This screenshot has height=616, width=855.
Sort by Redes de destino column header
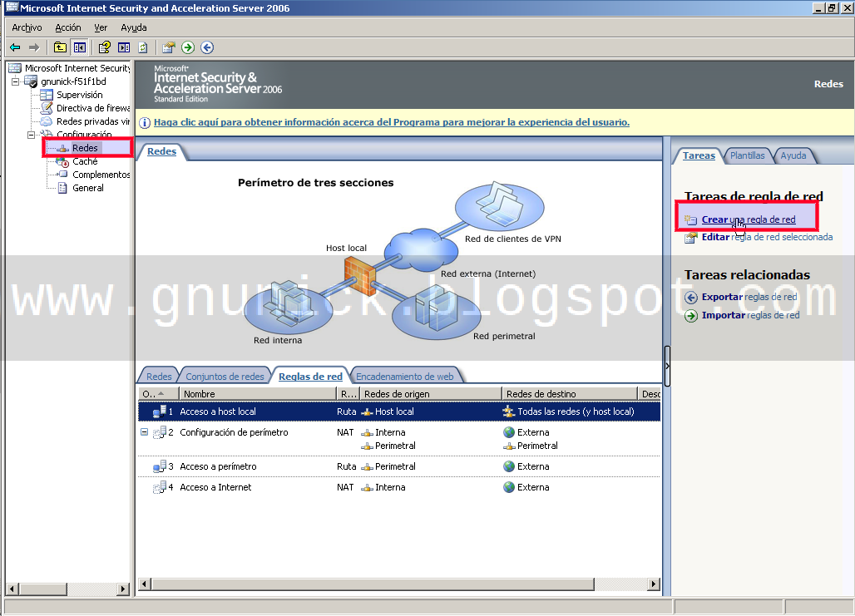569,393
